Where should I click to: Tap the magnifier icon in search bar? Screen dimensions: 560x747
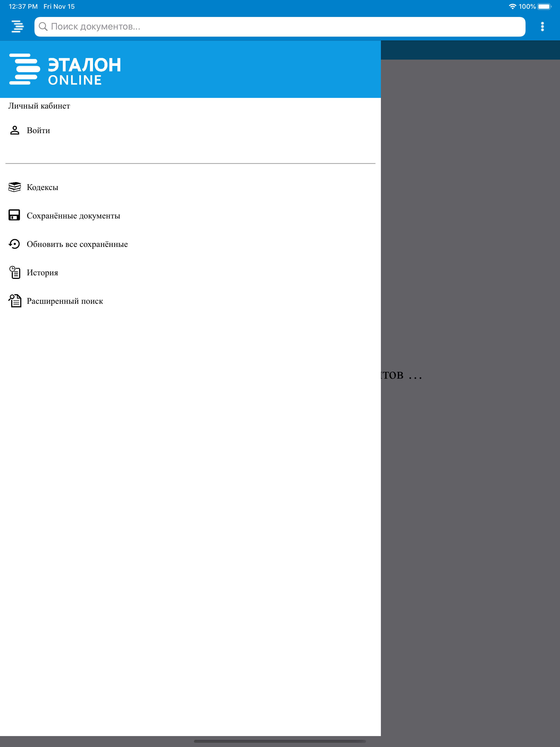click(x=43, y=26)
